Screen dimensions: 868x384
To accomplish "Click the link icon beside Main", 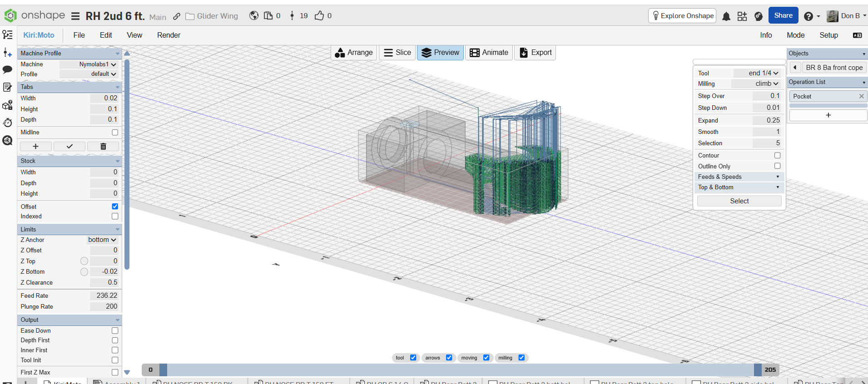I will click(177, 16).
